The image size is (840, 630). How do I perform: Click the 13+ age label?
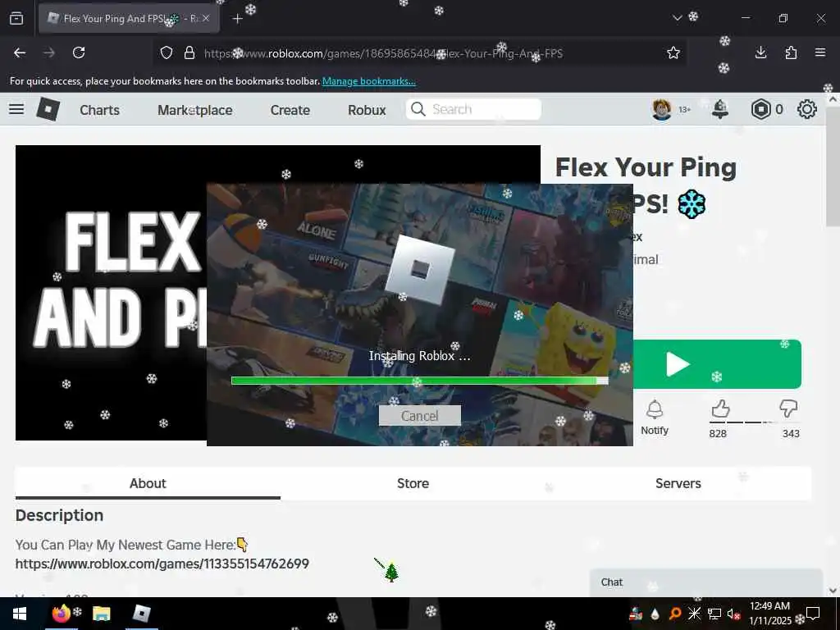point(685,109)
